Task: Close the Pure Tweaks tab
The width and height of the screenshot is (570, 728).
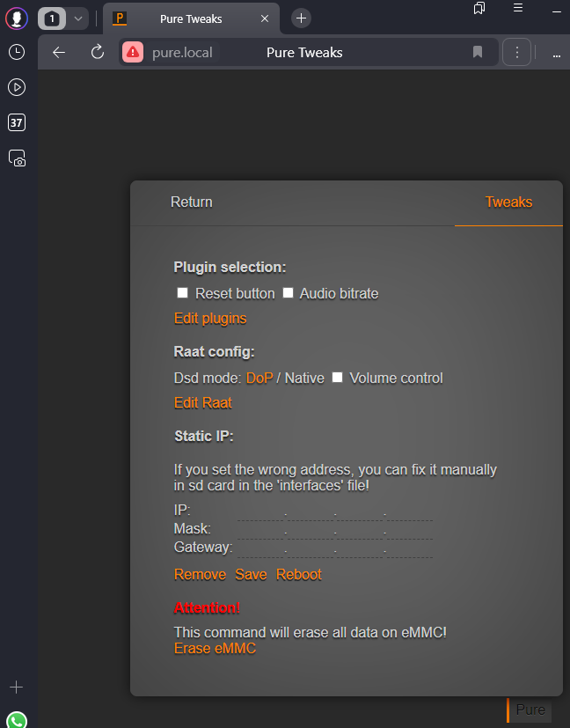Action: click(265, 18)
